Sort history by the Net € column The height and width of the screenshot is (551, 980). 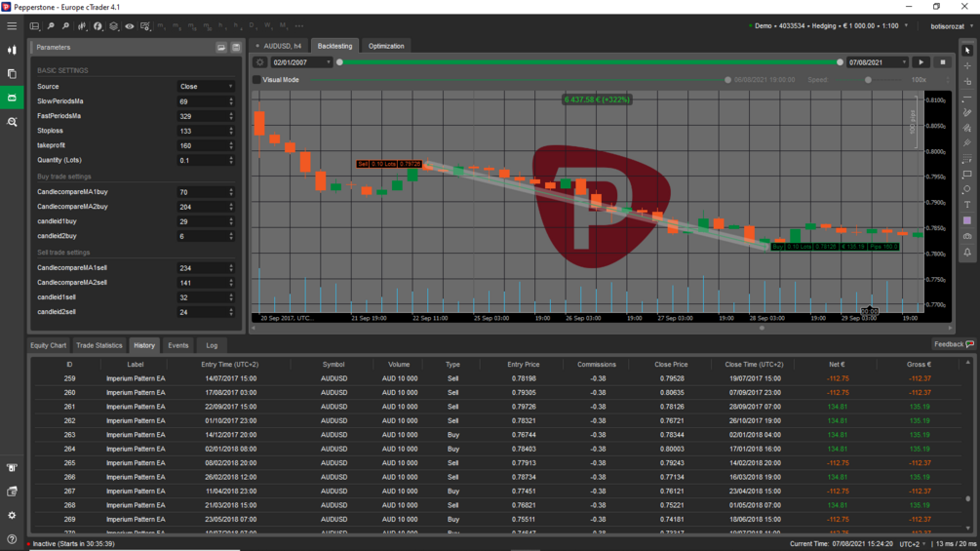coord(837,364)
